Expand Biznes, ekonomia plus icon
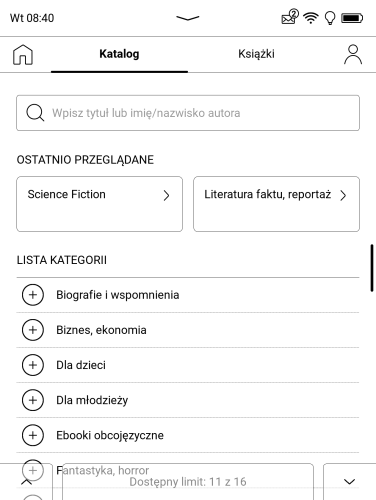This screenshot has width=376, height=500. coord(33,330)
